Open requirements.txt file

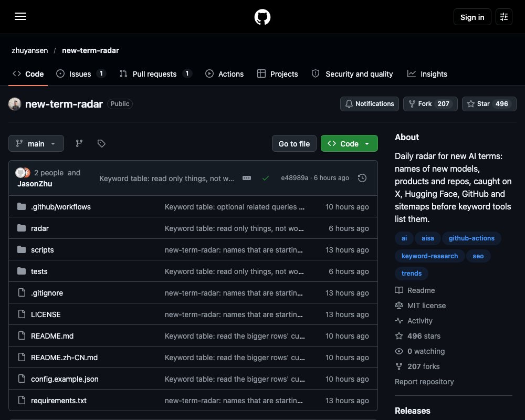coord(59,401)
